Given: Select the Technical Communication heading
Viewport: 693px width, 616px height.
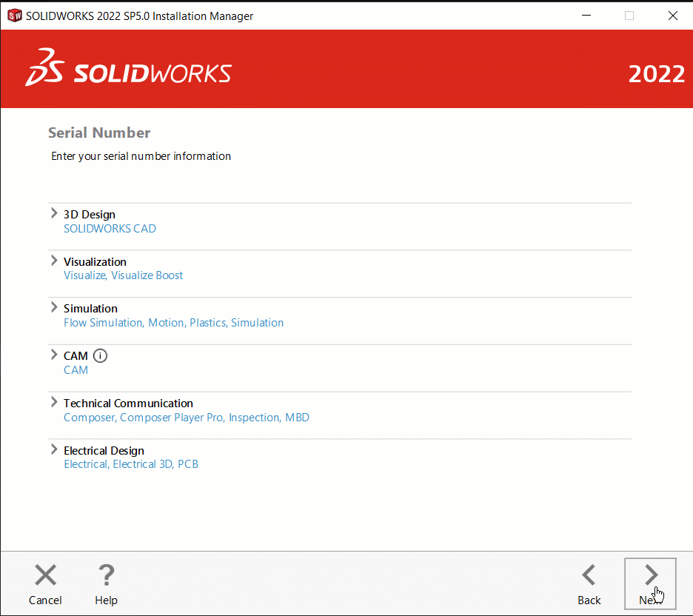Looking at the screenshot, I should tap(128, 403).
